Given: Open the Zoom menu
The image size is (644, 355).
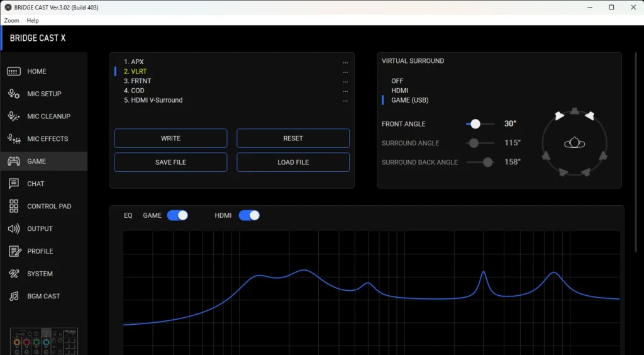Looking at the screenshot, I should click(11, 21).
